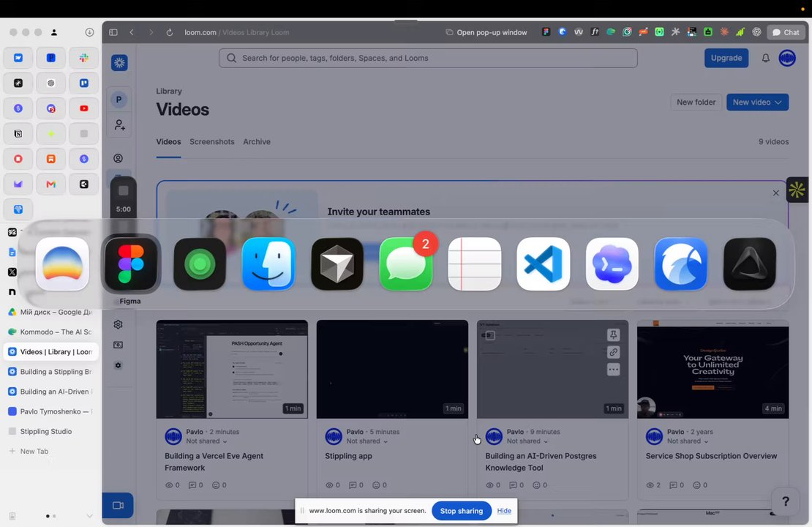Viewport: 812px width, 527px height.
Task: Open the user profile avatar menu
Action: pyautogui.click(x=787, y=58)
